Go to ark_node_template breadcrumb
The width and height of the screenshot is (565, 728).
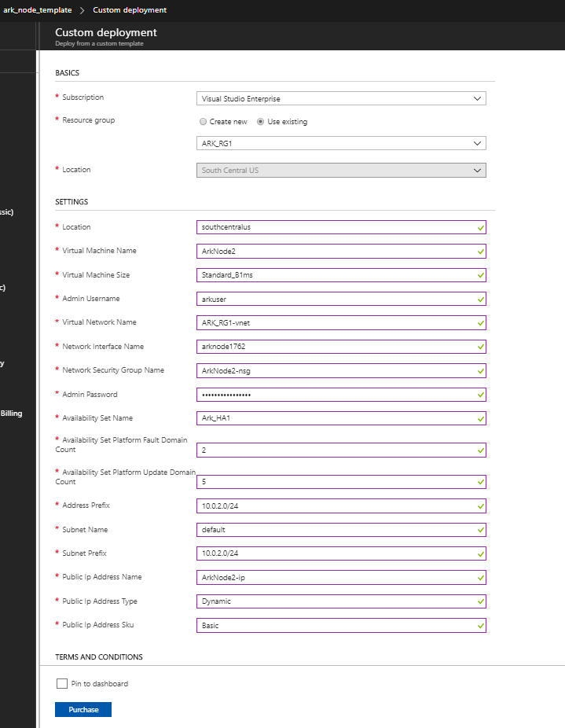coord(38,10)
